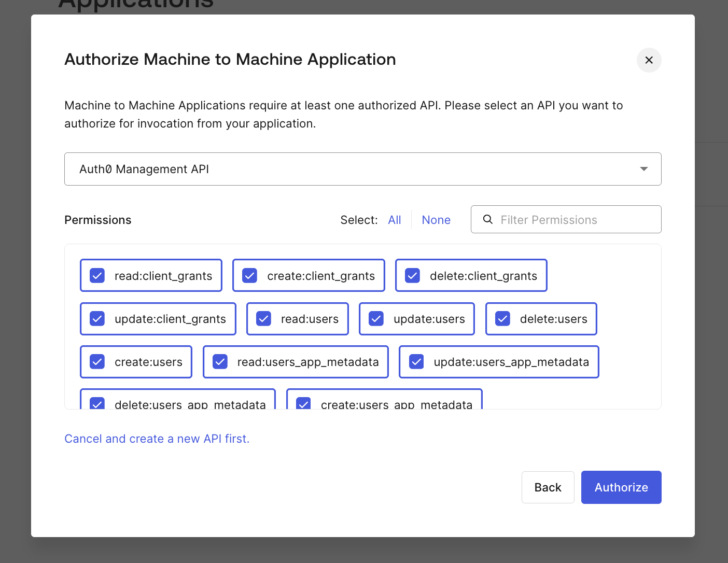Toggle update:users_app_metadata checkbox

pos(417,362)
